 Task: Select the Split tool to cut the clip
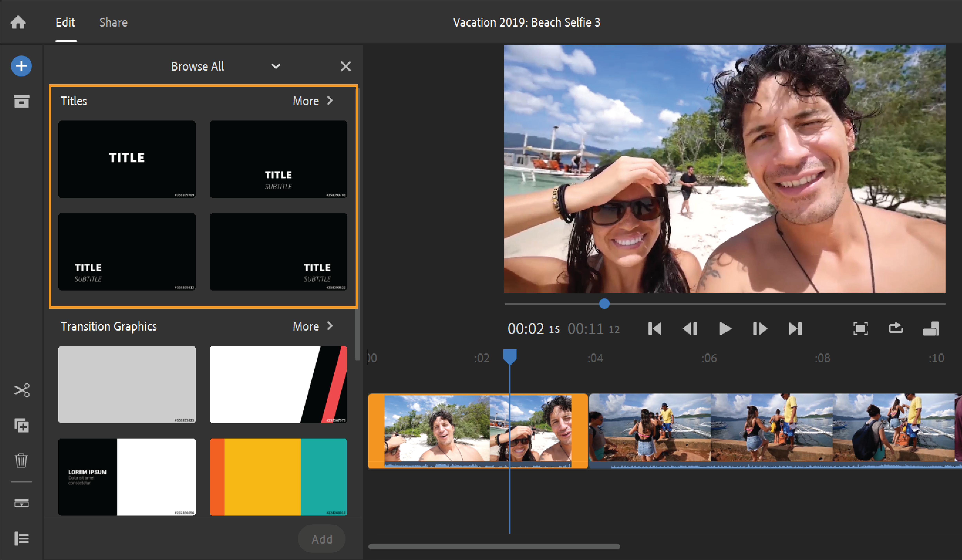(x=21, y=390)
